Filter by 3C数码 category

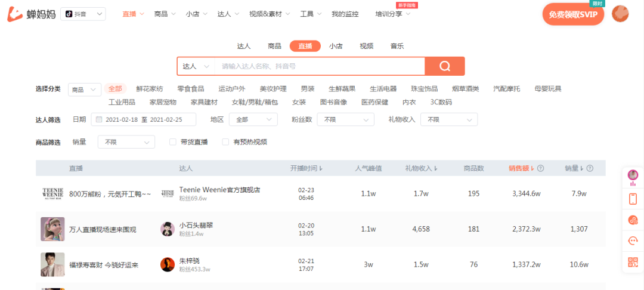[441, 102]
